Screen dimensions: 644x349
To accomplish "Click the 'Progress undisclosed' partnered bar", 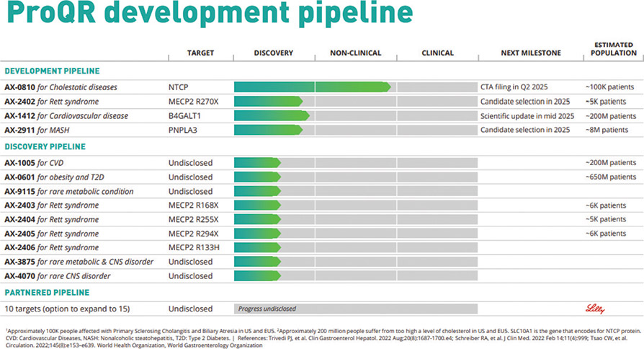I will (x=356, y=309).
